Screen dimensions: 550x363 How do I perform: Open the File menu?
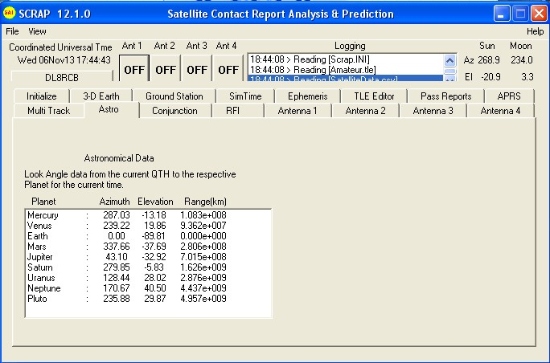pos(12,32)
